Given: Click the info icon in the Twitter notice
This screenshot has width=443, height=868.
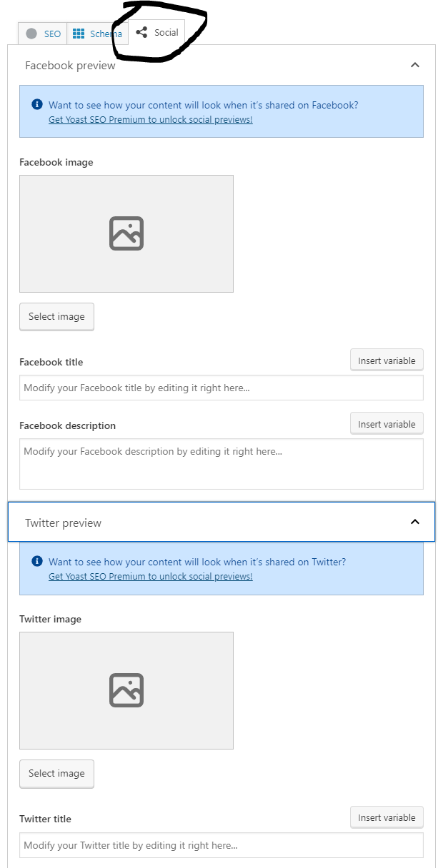Looking at the screenshot, I should click(x=36, y=562).
